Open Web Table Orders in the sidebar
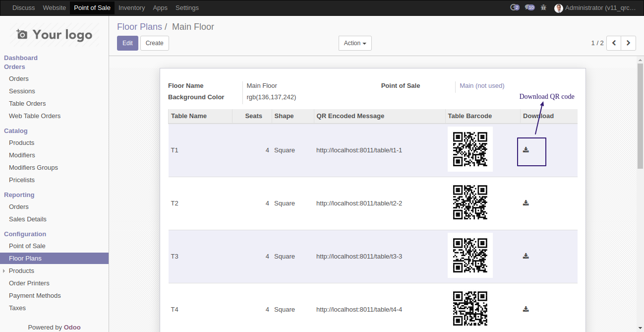Image resolution: width=644 pixels, height=332 pixels. coord(35,116)
